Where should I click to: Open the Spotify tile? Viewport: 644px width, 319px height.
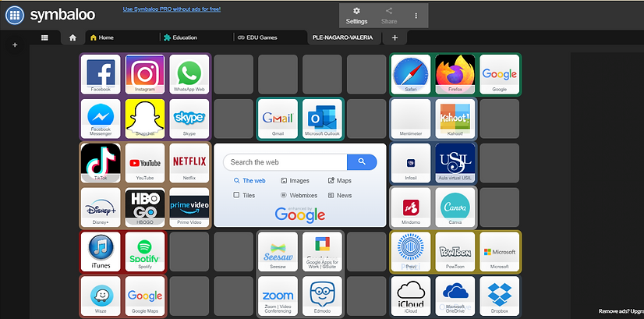tap(145, 252)
